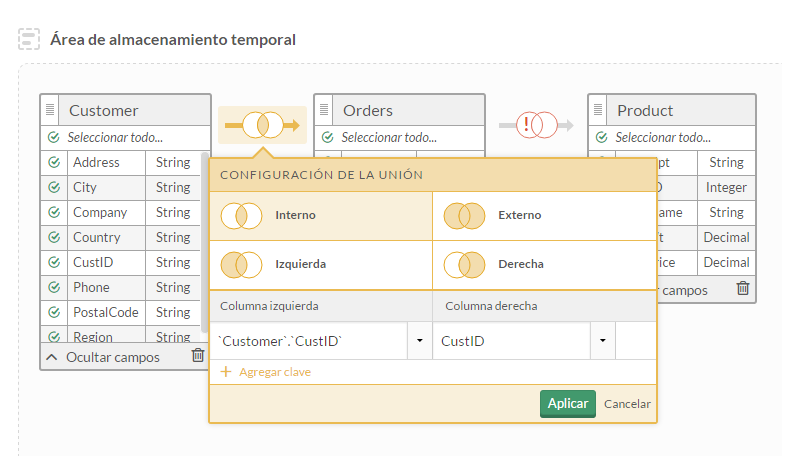Open the right column CustID dropdown
Image resolution: width=787 pixels, height=456 pixels.
pyautogui.click(x=602, y=341)
